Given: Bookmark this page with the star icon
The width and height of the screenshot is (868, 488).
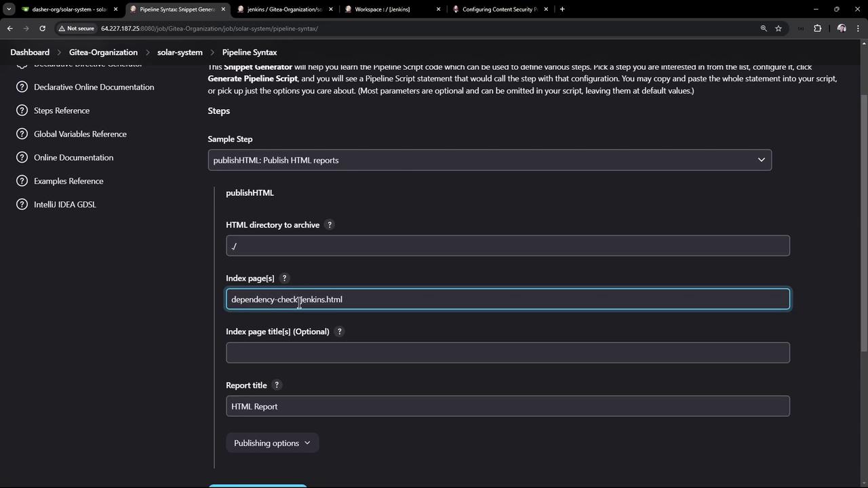Looking at the screenshot, I should (778, 28).
